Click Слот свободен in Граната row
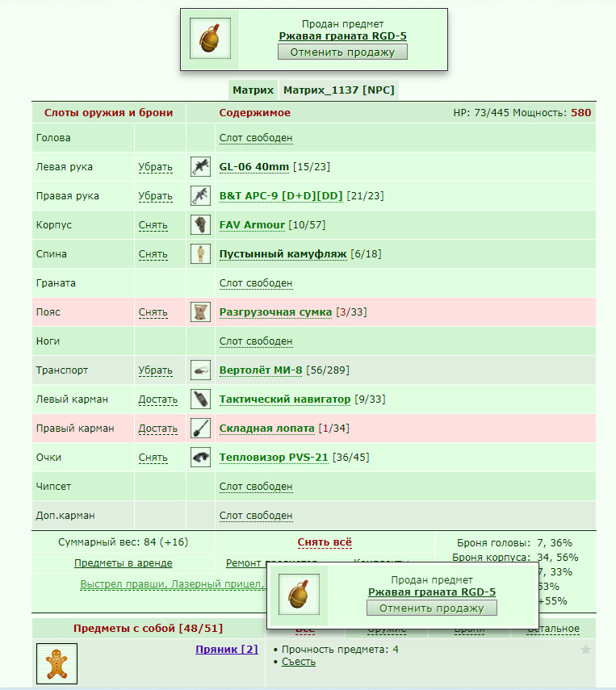 point(256,283)
